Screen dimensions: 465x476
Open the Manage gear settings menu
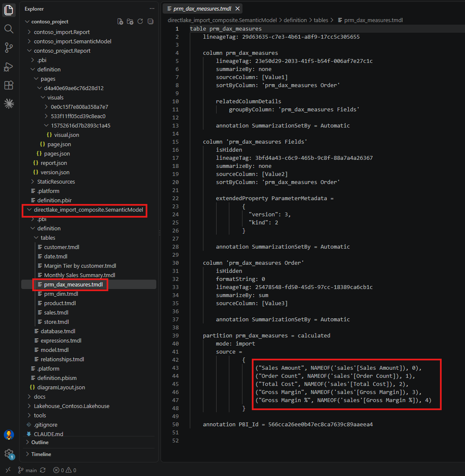[x=9, y=454]
